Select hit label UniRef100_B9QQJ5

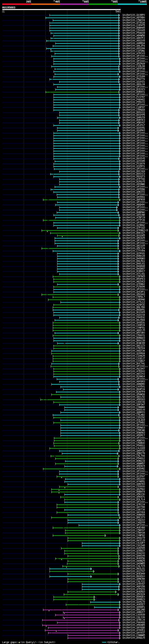click(133, 638)
